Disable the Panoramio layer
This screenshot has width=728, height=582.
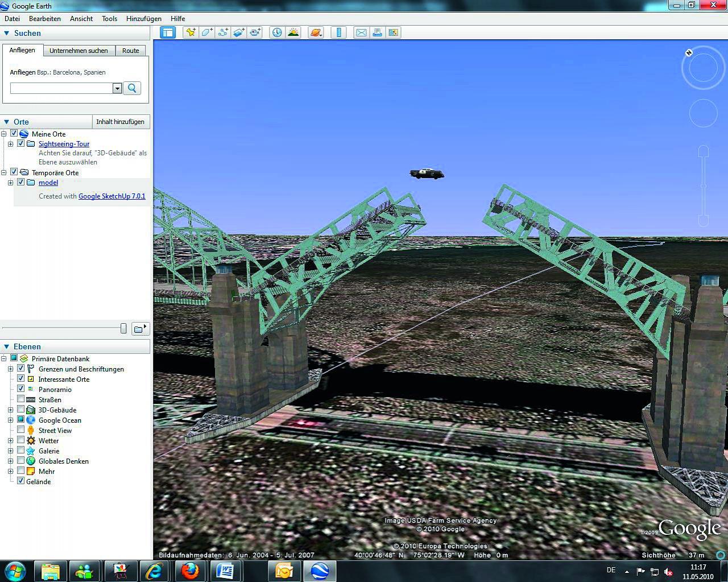pyautogui.click(x=21, y=389)
